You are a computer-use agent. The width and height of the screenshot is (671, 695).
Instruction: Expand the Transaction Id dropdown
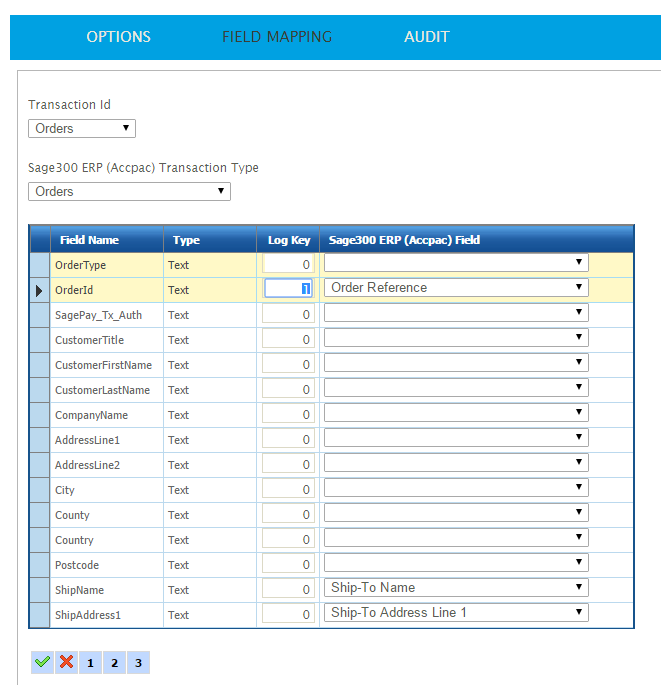[x=82, y=128]
